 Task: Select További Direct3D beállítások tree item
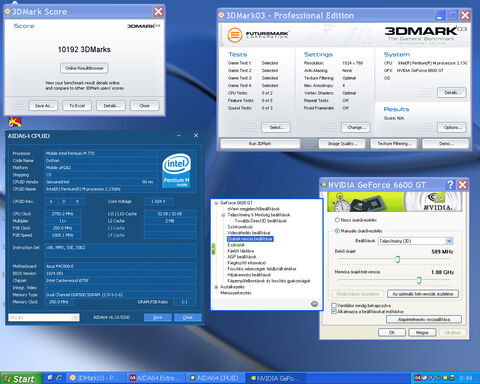pyautogui.click(x=261, y=221)
